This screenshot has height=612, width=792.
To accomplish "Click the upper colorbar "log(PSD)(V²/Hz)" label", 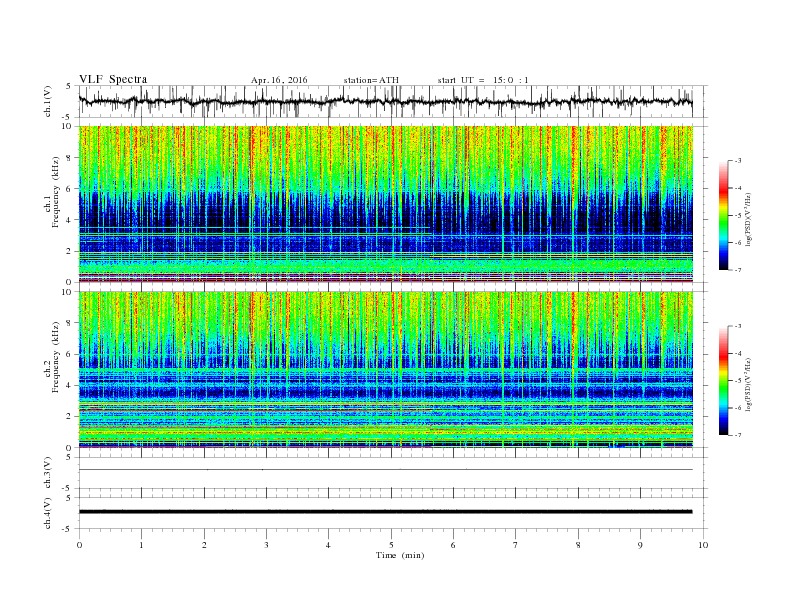I will click(x=748, y=219).
